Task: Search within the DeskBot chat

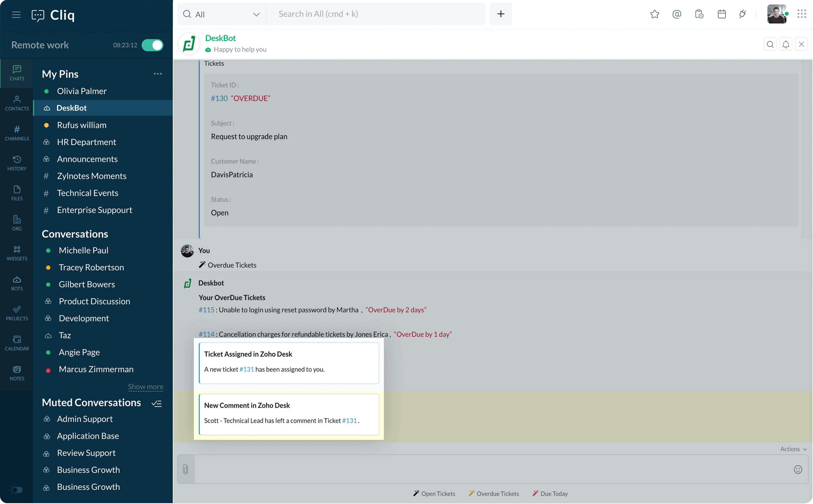Action: tap(770, 44)
